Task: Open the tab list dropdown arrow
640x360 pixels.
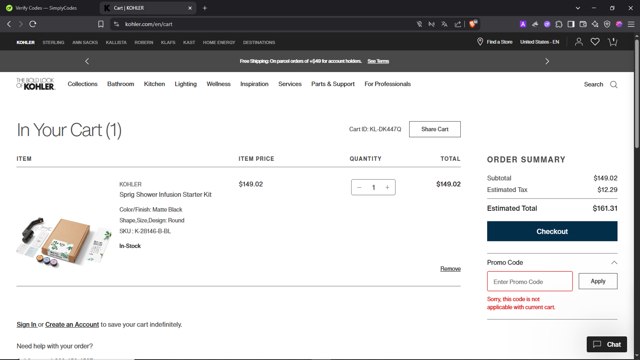Action: click(x=578, y=8)
